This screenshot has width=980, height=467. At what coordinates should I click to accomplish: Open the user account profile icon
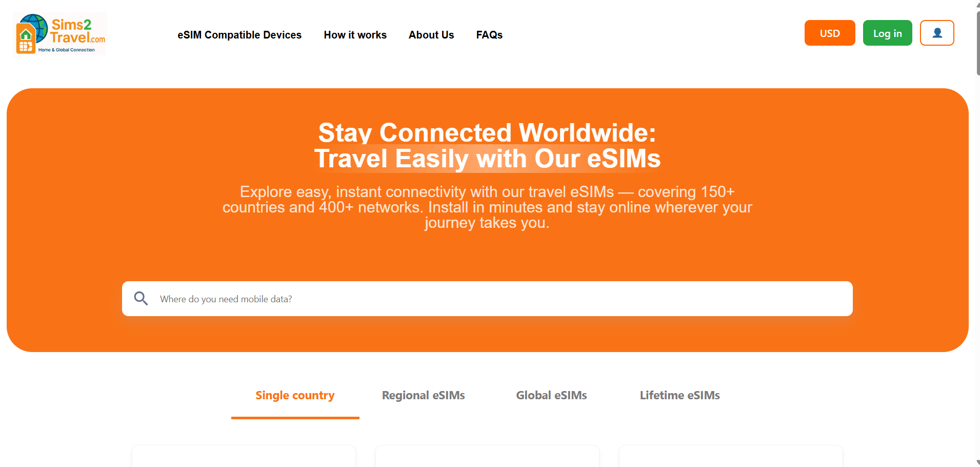coord(936,33)
